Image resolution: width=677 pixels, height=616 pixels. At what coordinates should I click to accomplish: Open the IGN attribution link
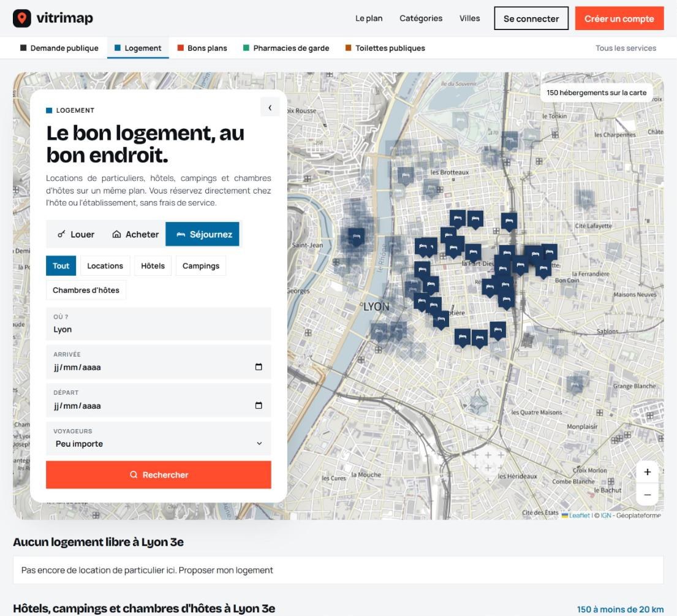(x=606, y=515)
